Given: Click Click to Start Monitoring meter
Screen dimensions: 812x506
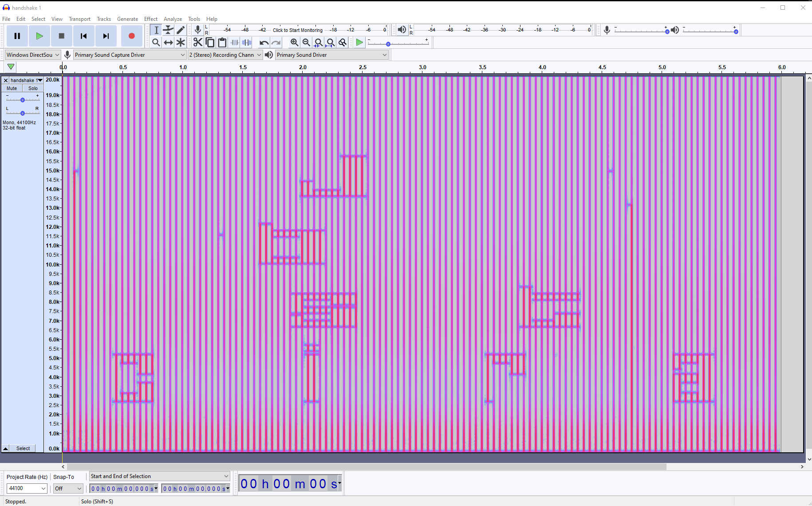Looking at the screenshot, I should point(298,30).
